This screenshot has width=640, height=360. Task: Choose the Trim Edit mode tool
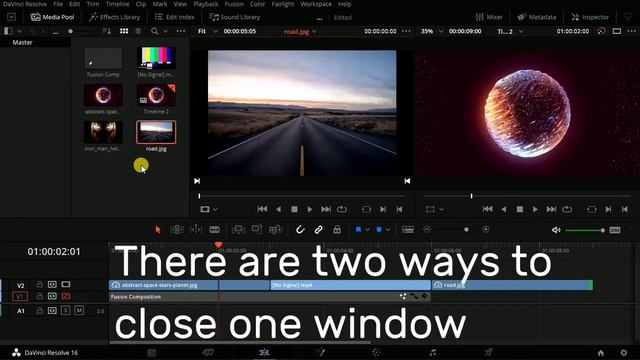(177, 230)
